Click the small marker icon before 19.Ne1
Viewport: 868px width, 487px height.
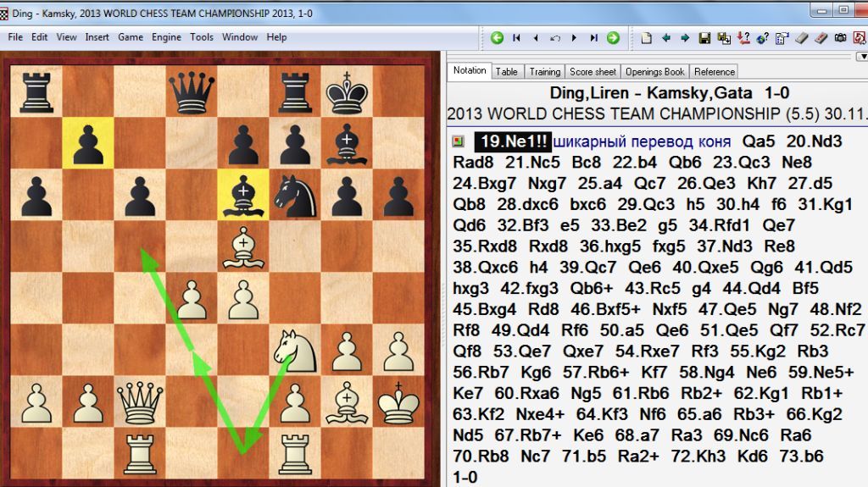pyautogui.click(x=458, y=141)
